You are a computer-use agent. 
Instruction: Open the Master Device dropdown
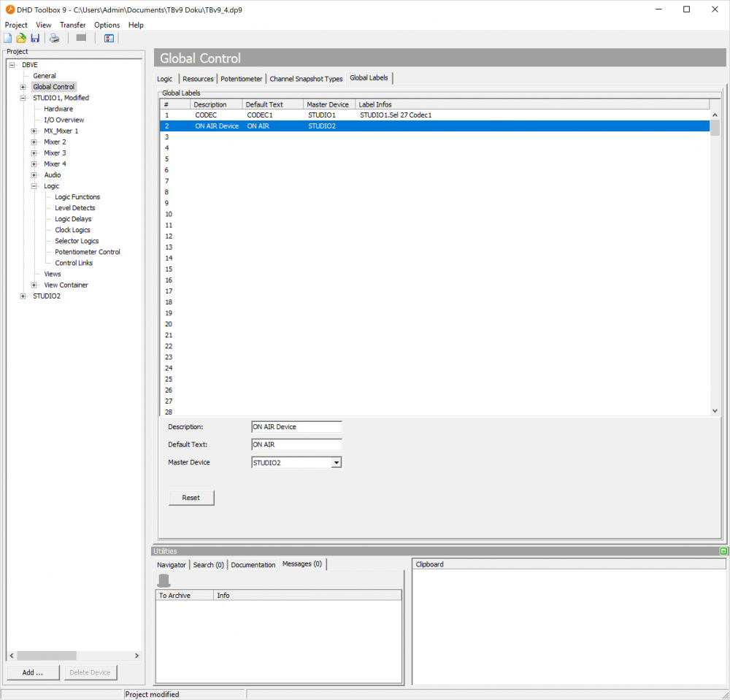(x=336, y=462)
